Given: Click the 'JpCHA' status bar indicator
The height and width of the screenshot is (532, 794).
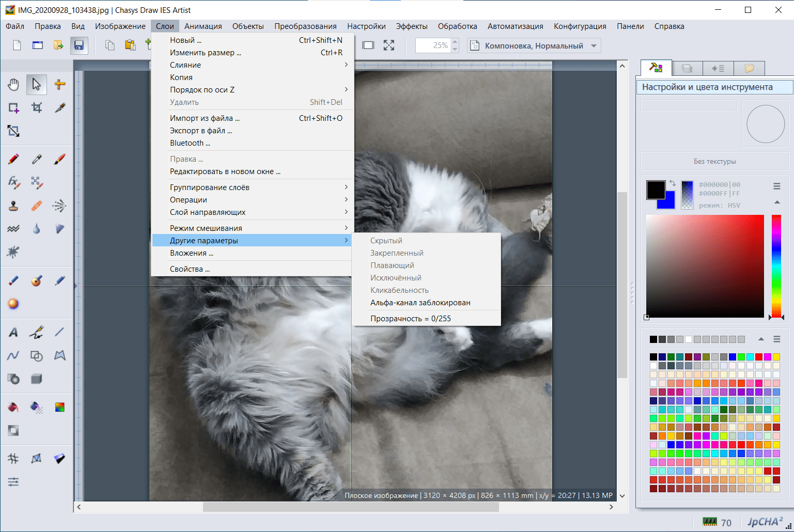Looking at the screenshot, I should pyautogui.click(x=765, y=522).
